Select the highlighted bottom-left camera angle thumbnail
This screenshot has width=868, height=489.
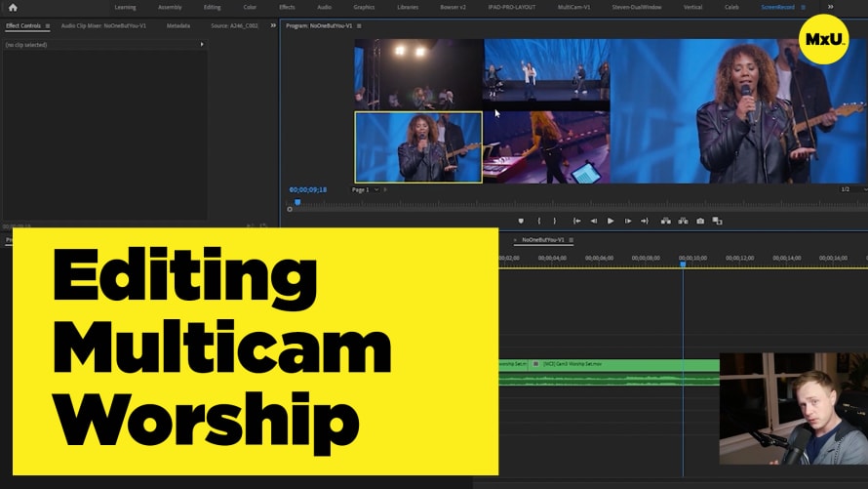click(x=418, y=146)
